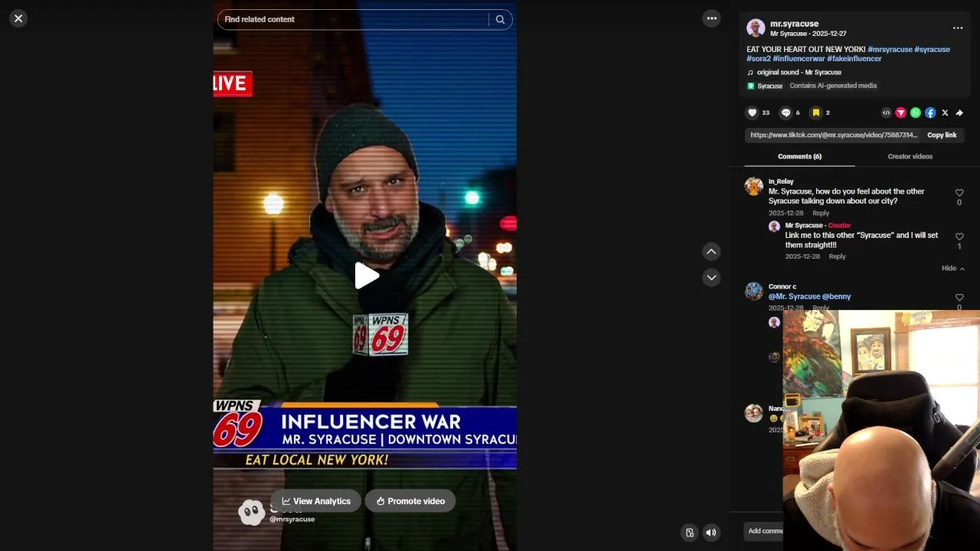Click the Promote video button

pos(410,501)
